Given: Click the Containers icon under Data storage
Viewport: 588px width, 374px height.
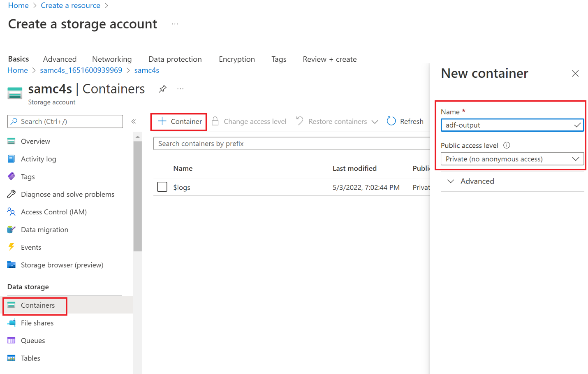Looking at the screenshot, I should click(x=12, y=305).
